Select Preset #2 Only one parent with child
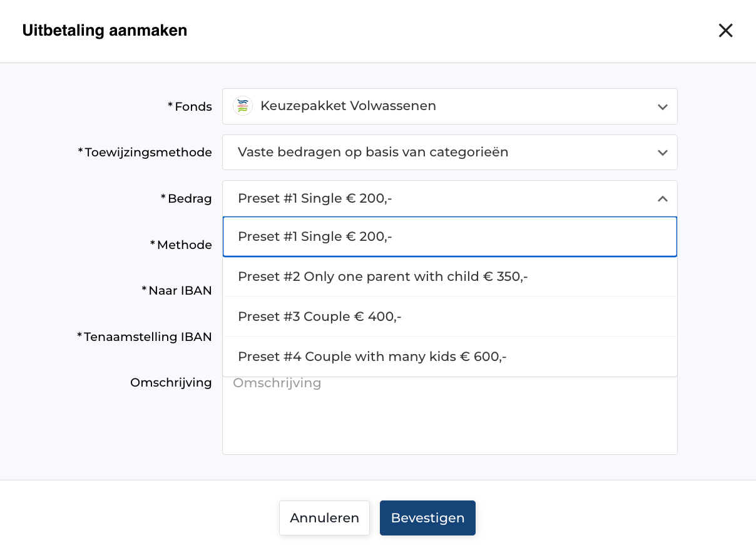Screen dimensions: 756x553 [449, 276]
